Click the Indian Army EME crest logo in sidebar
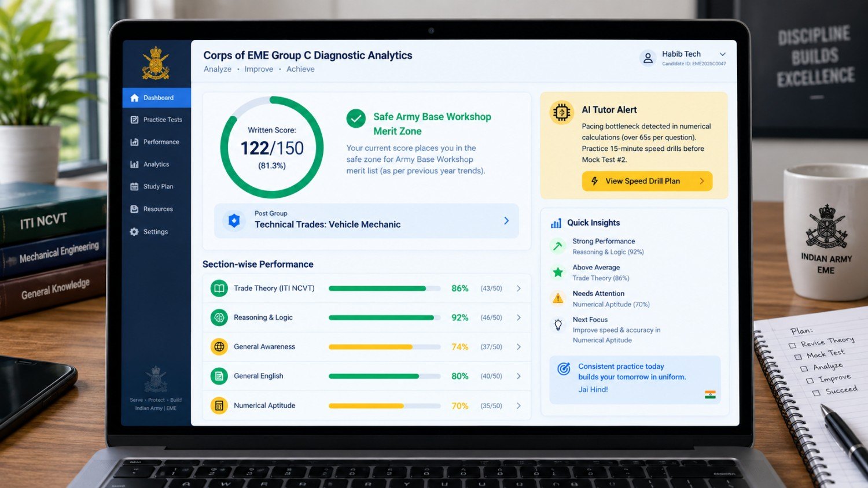Screen dimensions: 868x488 pyautogui.click(x=156, y=63)
